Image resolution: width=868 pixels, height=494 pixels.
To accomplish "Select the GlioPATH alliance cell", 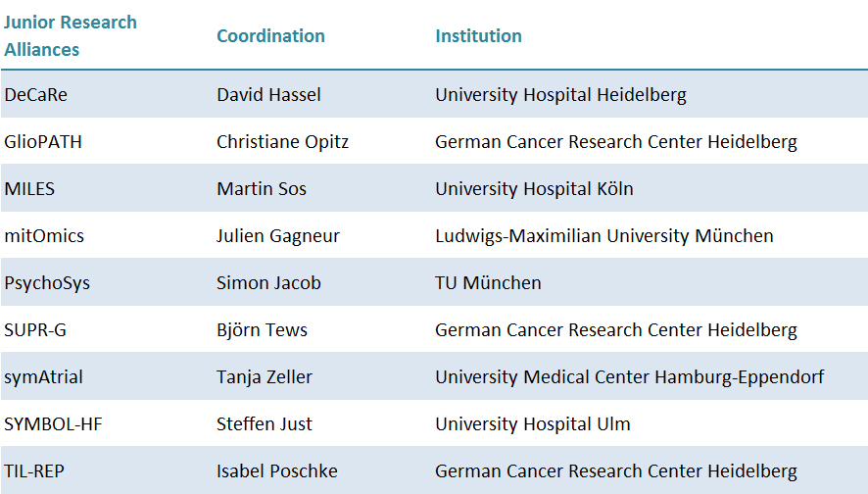I will 43,142.
